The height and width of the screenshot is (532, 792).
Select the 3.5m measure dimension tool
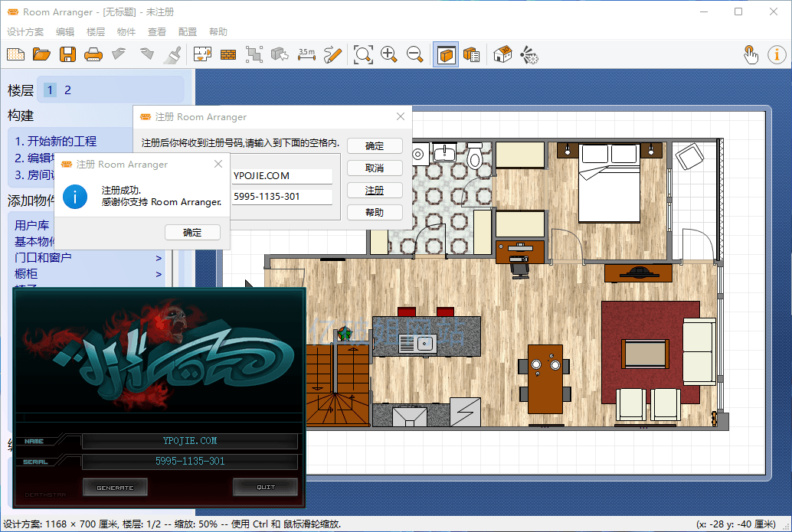[x=306, y=54]
